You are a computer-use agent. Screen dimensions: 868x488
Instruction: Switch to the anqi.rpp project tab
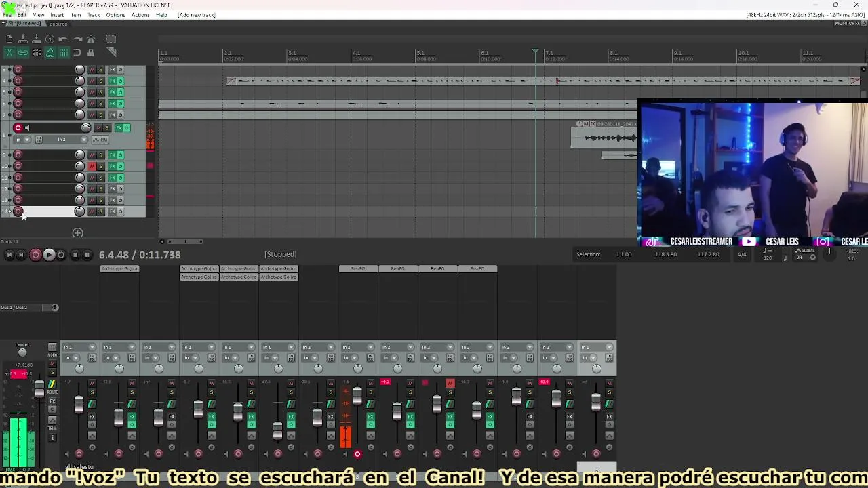(x=58, y=24)
